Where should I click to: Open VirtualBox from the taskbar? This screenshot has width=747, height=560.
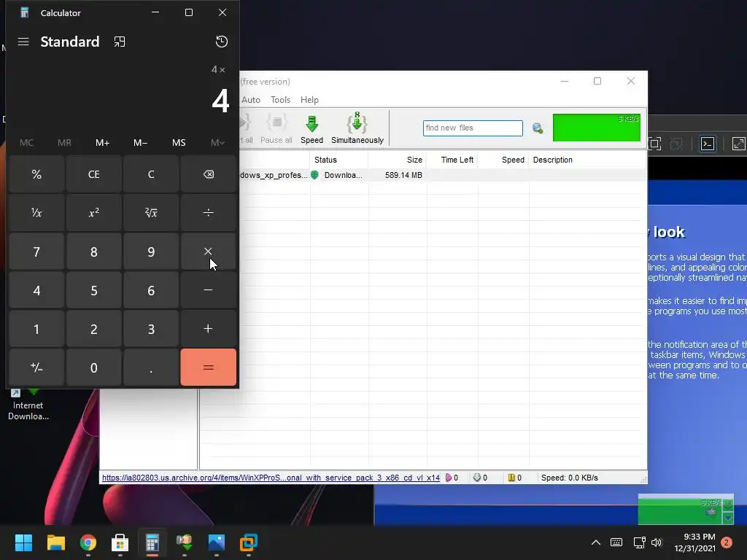(x=248, y=542)
